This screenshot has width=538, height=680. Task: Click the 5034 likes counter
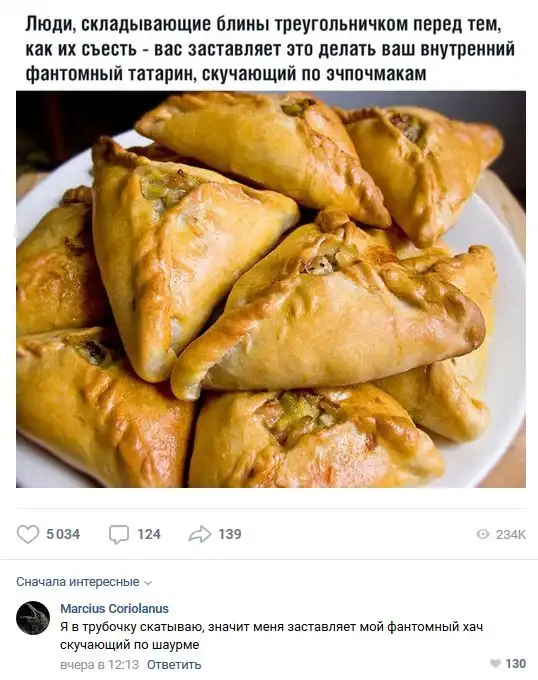[63, 534]
